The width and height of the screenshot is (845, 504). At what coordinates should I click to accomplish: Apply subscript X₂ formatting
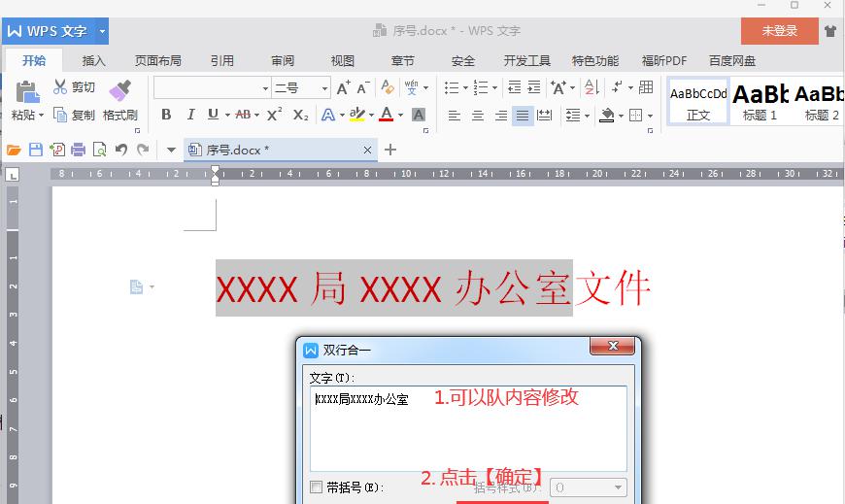pyautogui.click(x=301, y=115)
